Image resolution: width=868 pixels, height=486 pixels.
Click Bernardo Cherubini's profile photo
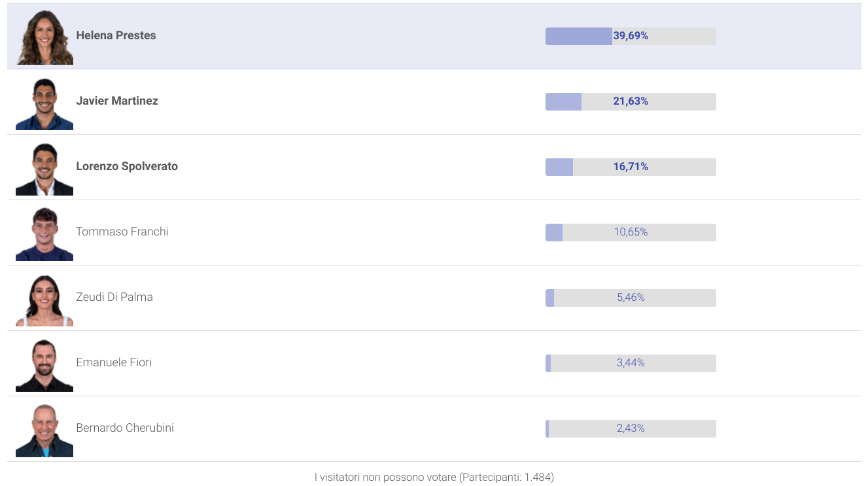(44, 430)
